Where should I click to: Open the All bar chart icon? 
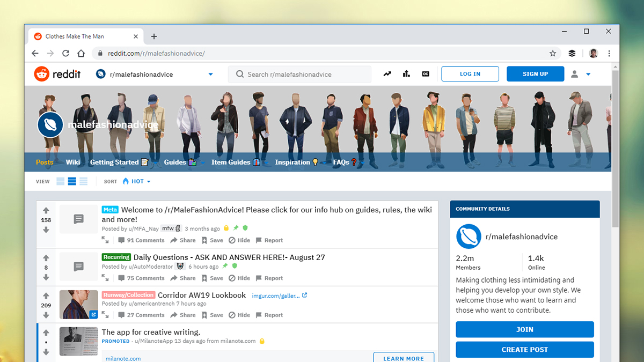406,74
